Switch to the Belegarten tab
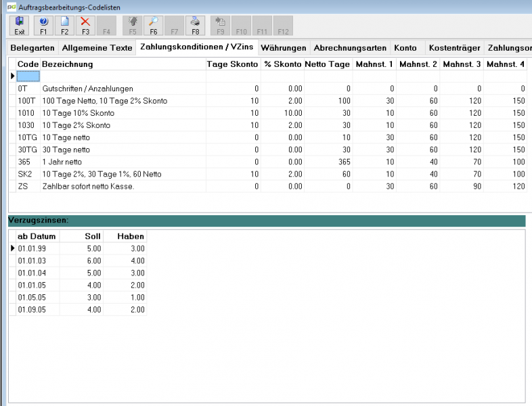Viewport: 532px width, 406px height. 32,48
